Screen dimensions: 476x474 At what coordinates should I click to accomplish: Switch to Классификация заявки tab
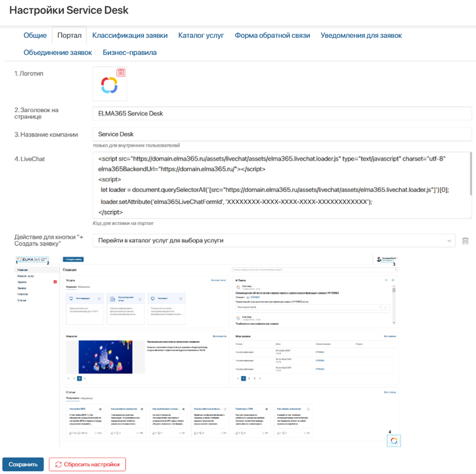130,35
